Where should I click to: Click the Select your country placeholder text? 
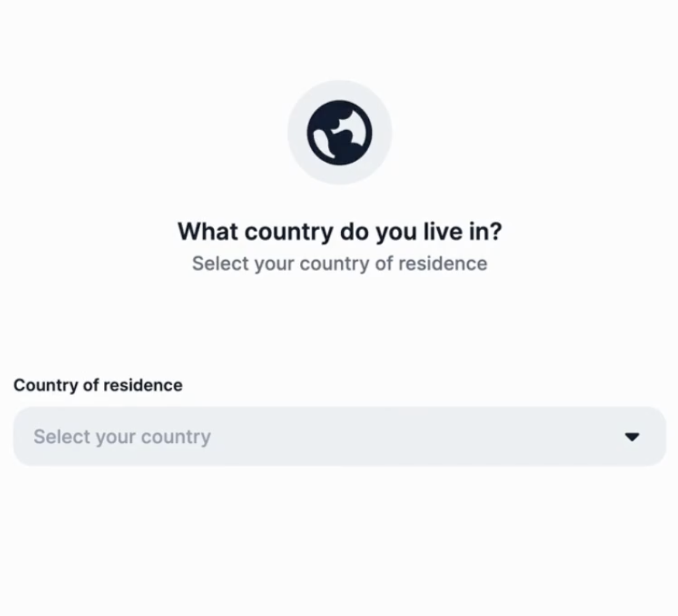pos(122,436)
